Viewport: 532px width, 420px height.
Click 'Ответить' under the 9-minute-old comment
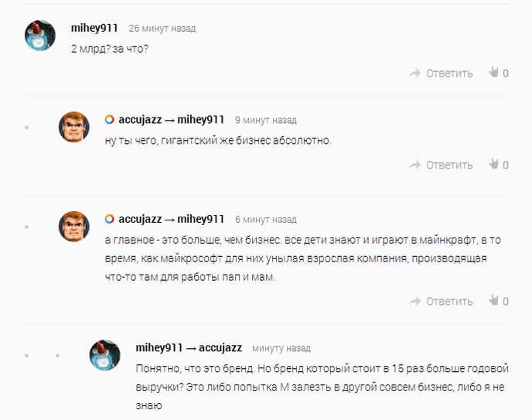[x=449, y=165]
